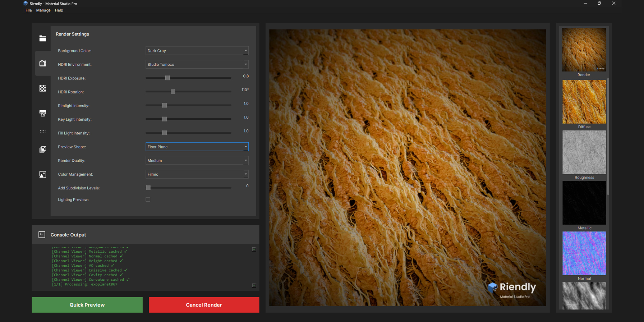Open the Render Quality dropdown
Viewport: 644px width, 322px height.
pyautogui.click(x=197, y=161)
